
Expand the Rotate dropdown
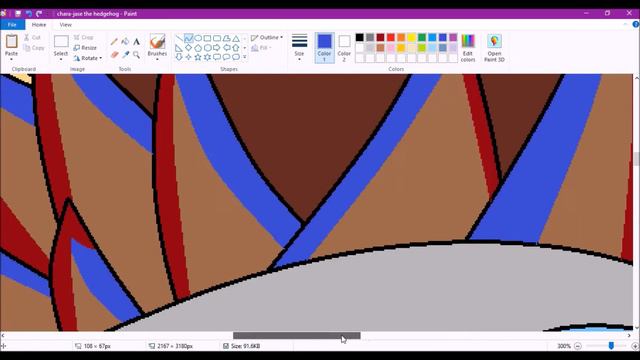tap(101, 58)
